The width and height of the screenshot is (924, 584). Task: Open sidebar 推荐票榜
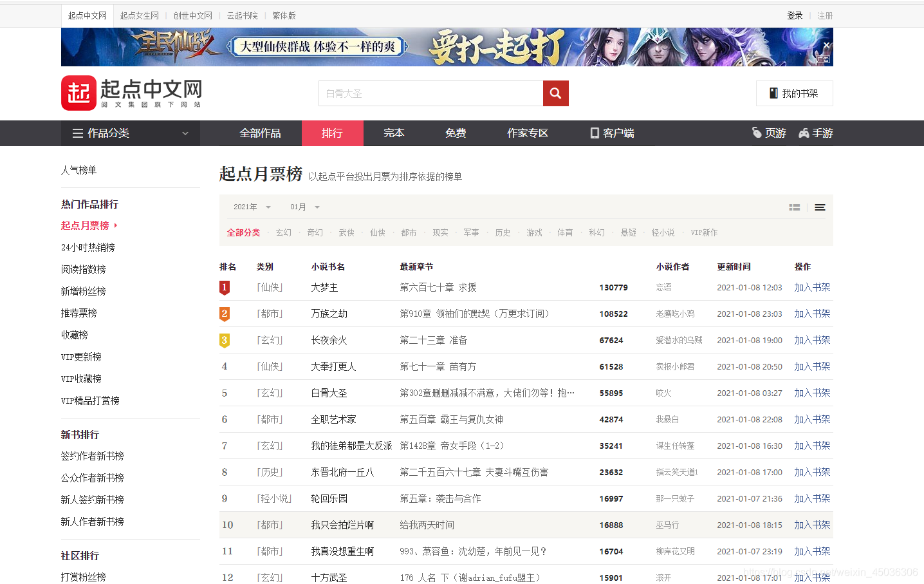(x=79, y=313)
